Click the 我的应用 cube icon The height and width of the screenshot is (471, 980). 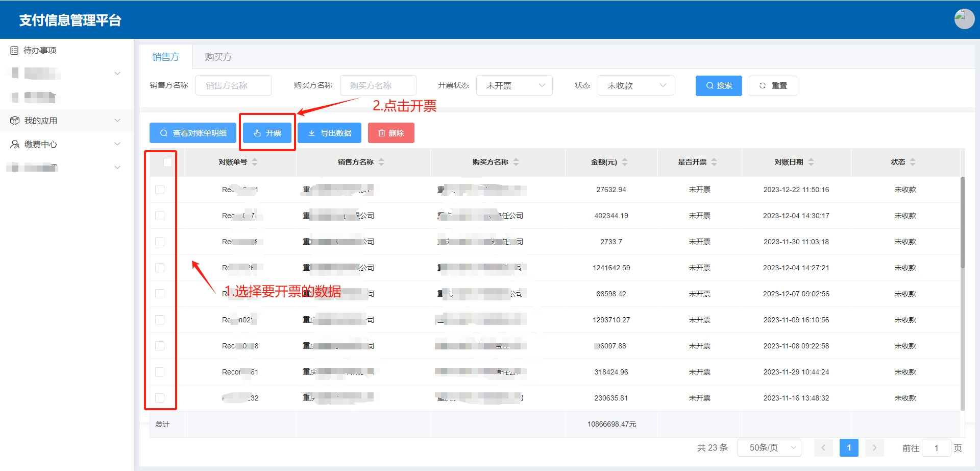point(15,121)
